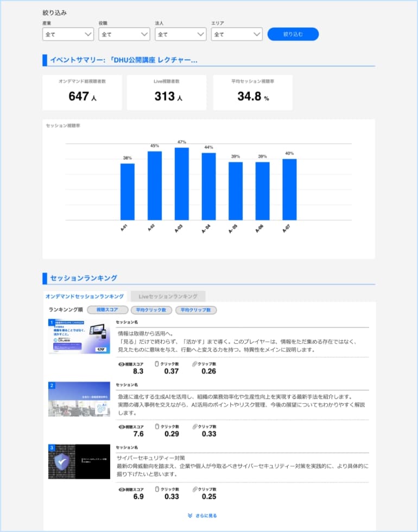The height and width of the screenshot is (532, 418).
Task: Click the double chevron beside さらに見る
Action: click(190, 515)
